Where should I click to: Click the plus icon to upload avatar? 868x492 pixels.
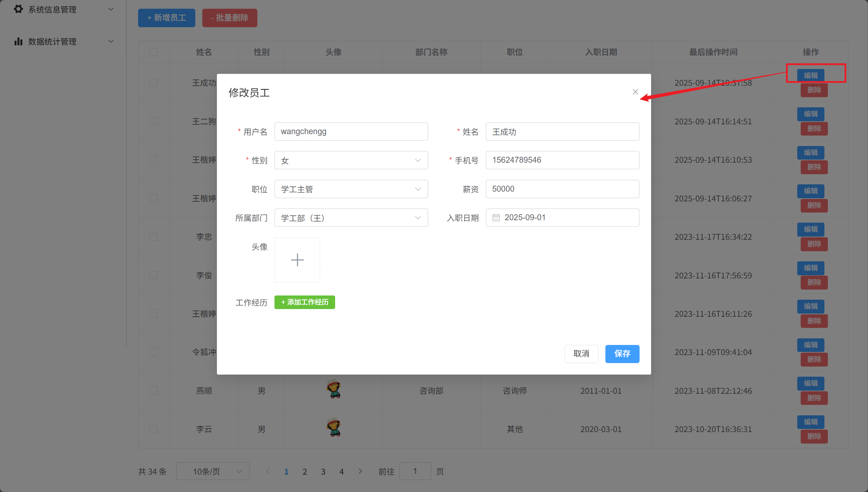(297, 260)
